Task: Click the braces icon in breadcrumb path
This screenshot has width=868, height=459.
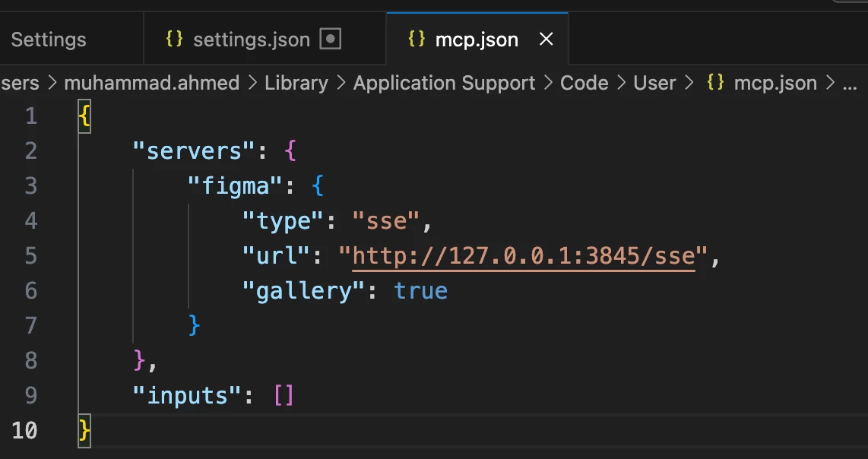Action: point(715,83)
